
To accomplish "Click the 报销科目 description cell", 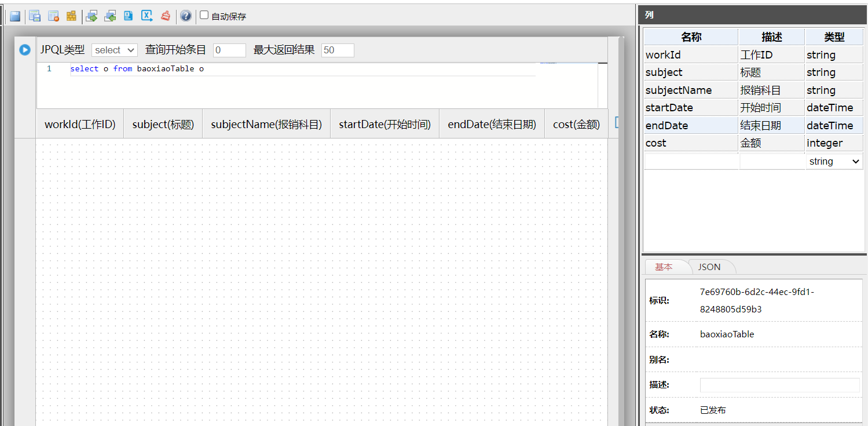I will [x=772, y=90].
